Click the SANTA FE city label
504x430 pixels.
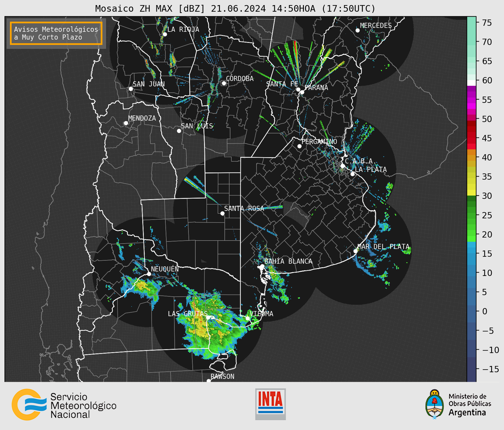(282, 84)
